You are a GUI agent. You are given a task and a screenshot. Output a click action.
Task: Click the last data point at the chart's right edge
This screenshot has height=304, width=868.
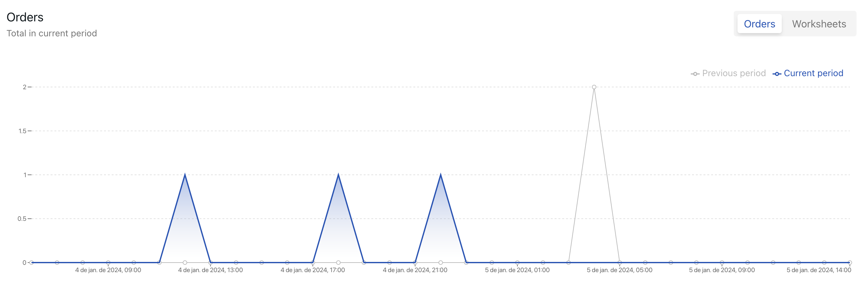click(850, 263)
